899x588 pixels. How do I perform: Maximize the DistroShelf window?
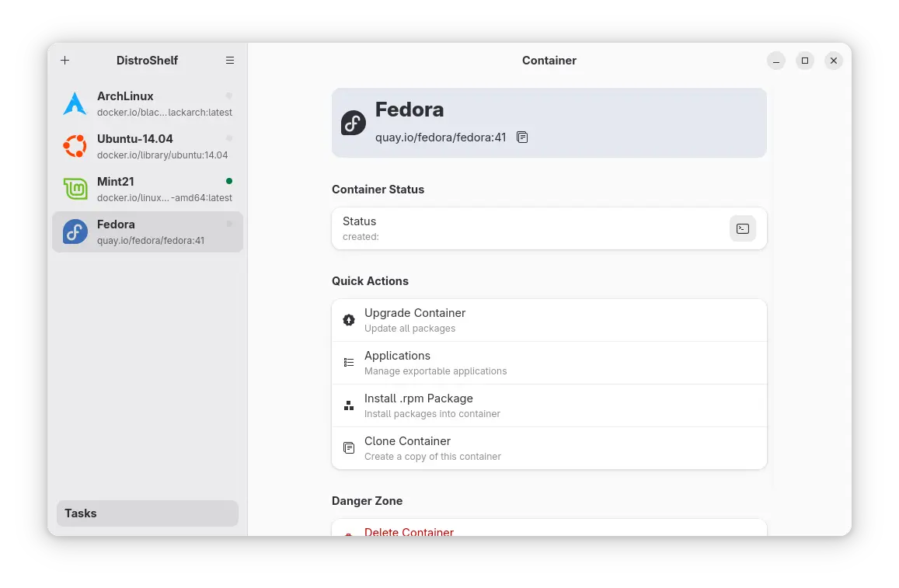click(805, 61)
